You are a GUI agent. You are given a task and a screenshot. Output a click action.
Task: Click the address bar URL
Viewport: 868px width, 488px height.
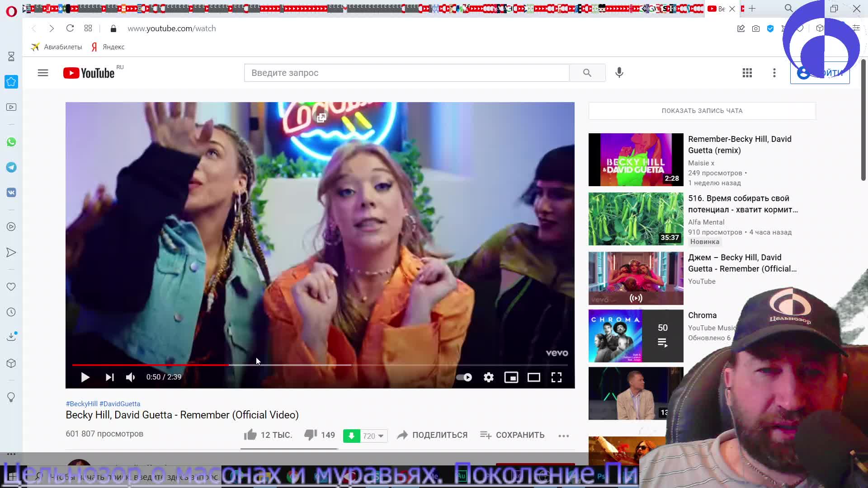172,28
